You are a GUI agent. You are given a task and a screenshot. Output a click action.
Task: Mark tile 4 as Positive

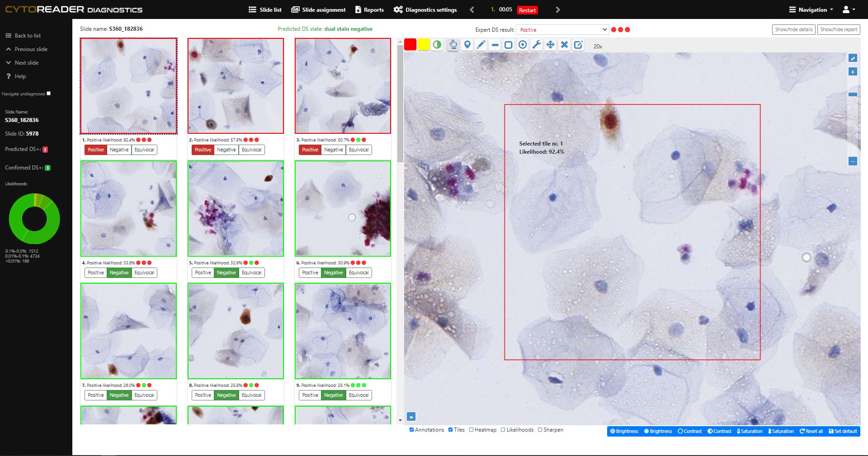pyautogui.click(x=96, y=273)
